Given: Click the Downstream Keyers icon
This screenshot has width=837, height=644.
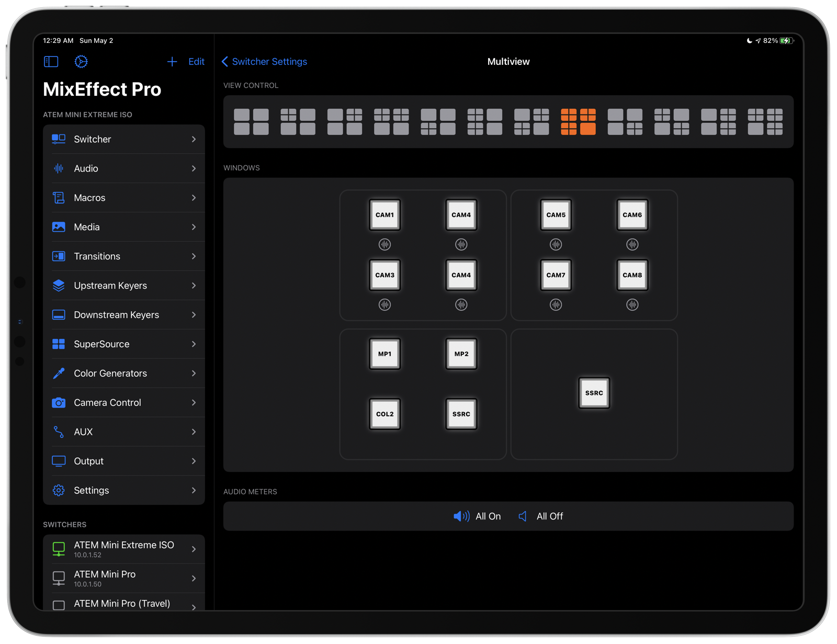Looking at the screenshot, I should (x=59, y=315).
